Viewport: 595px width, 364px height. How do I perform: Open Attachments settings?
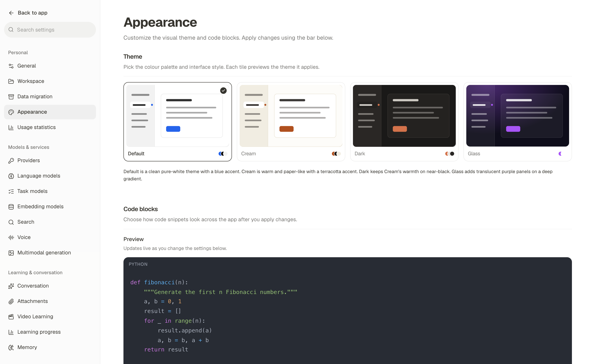50,301
